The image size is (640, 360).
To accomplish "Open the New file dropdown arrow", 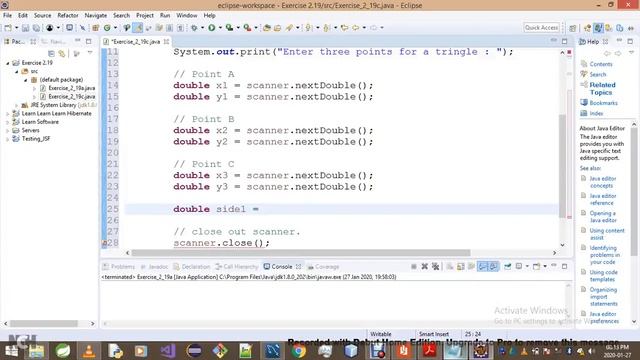I will (x=17, y=28).
